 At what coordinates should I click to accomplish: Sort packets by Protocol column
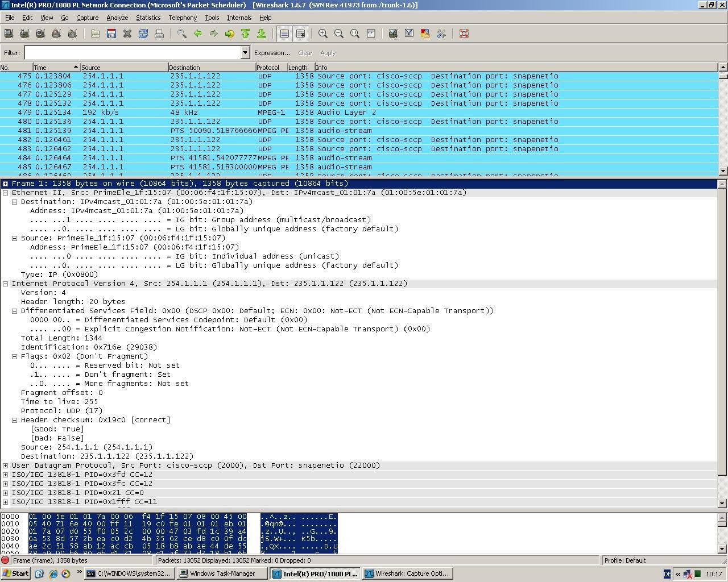tap(271, 67)
